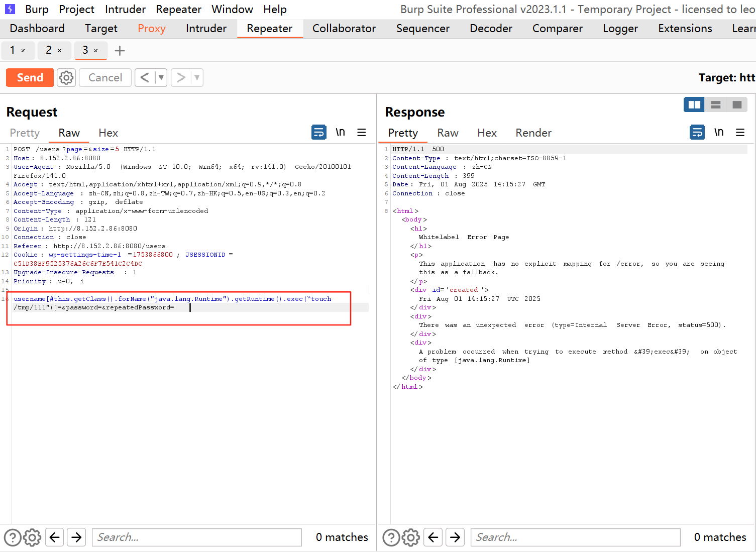Click the orange Send button
756x552 pixels.
pos(30,77)
